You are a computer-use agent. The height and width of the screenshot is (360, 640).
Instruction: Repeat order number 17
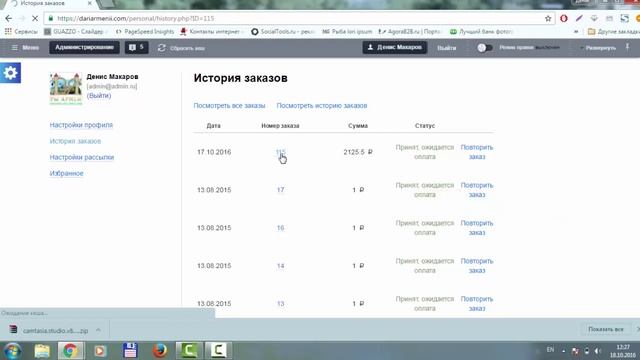pos(477,190)
